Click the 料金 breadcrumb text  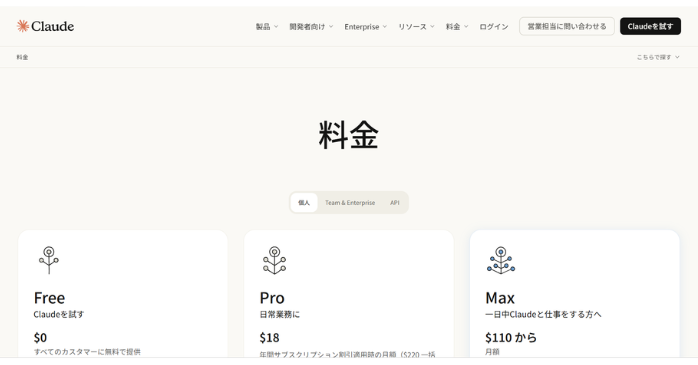click(22, 57)
